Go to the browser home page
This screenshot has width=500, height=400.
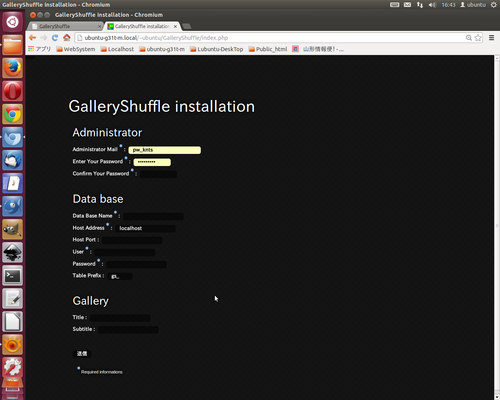tap(67, 38)
